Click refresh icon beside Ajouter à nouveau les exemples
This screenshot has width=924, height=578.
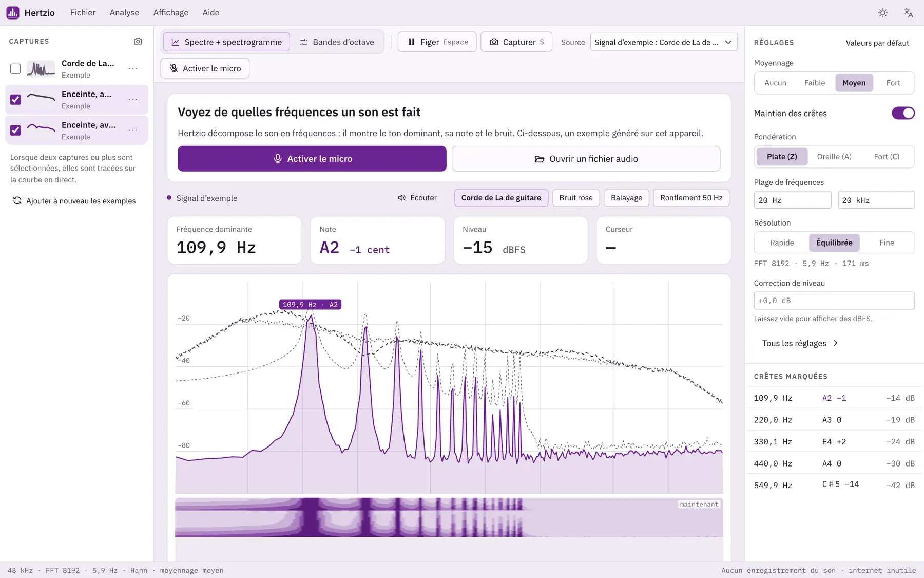(17, 200)
